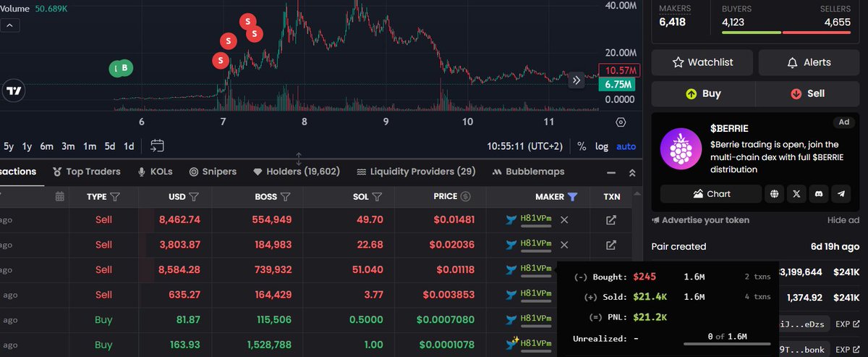The width and height of the screenshot is (868, 357).
Task: Expand transactions panel with double chevron
Action: pos(632,172)
